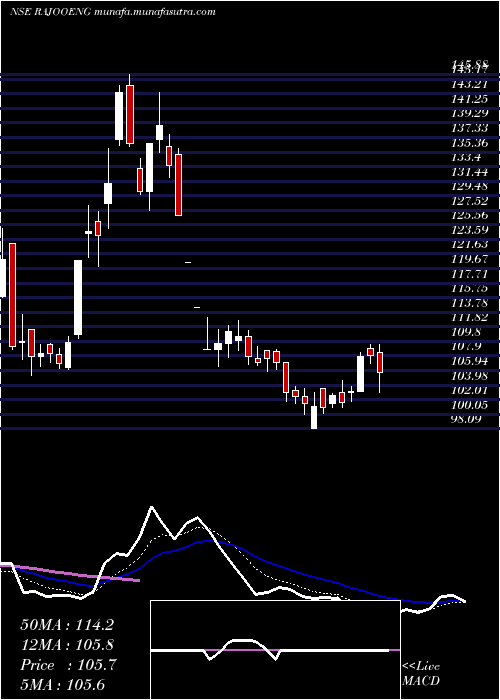The width and height of the screenshot is (500, 700).
Task: Click the 109.8 price axis label
Action: click(466, 332)
